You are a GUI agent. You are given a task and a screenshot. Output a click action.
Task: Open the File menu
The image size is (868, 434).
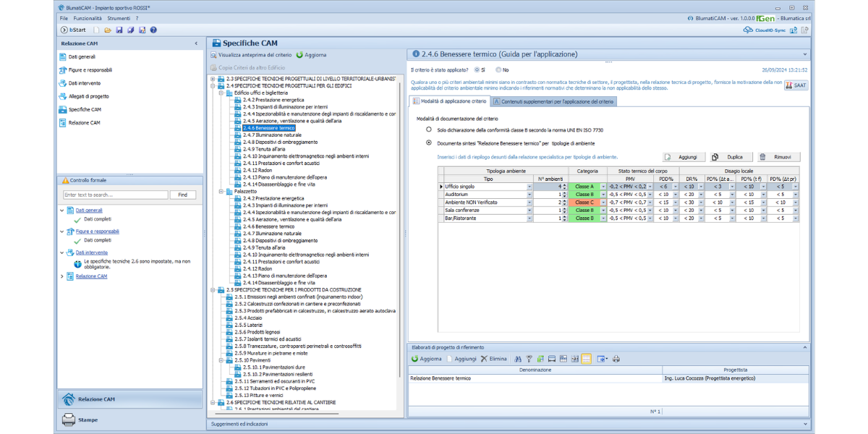pyautogui.click(x=64, y=18)
